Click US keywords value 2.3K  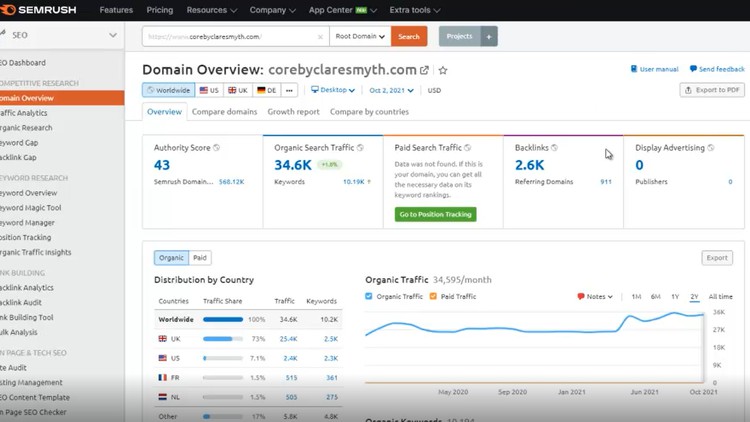(x=331, y=358)
